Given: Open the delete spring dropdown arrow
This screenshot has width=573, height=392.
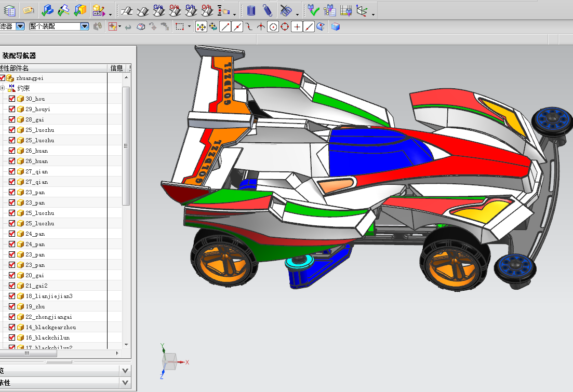Looking at the screenshot, I should (x=298, y=14).
